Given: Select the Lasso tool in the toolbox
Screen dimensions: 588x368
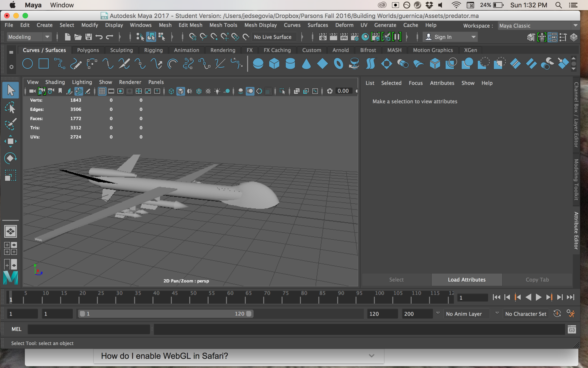Looking at the screenshot, I should [x=10, y=108].
